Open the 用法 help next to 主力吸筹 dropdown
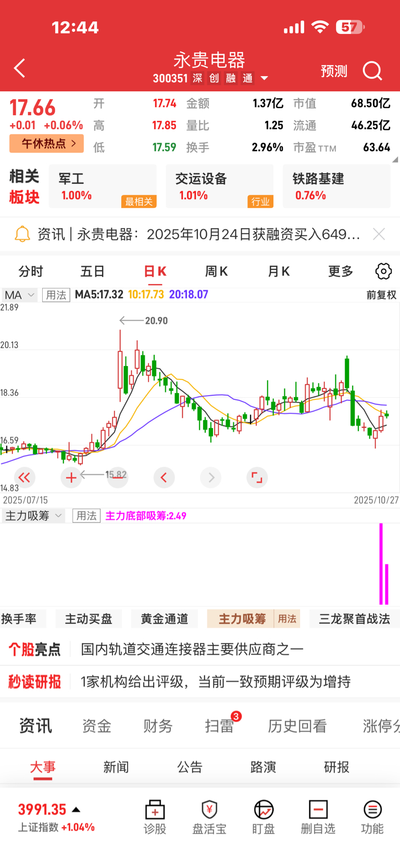Image resolution: width=400 pixels, height=868 pixels. (86, 516)
